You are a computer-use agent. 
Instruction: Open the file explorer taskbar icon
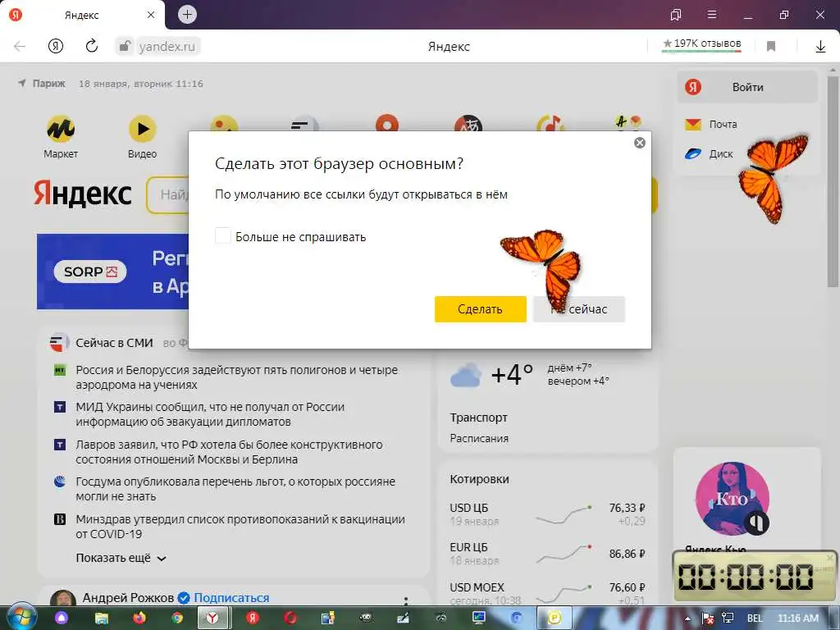point(101,619)
